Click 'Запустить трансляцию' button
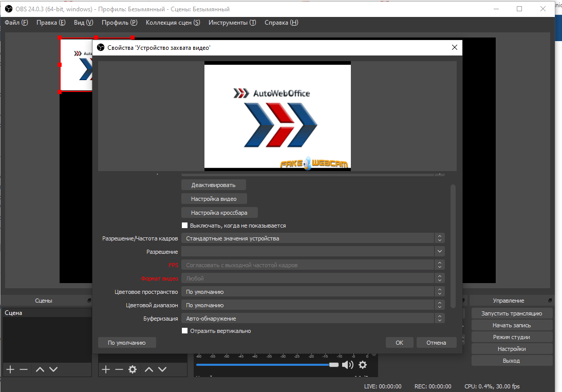This screenshot has height=392, width=562. point(512,313)
